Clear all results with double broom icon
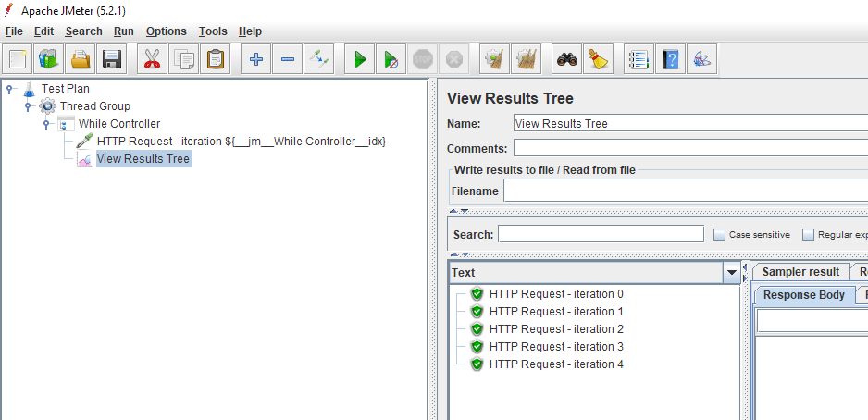The height and width of the screenshot is (420, 868). (526, 58)
